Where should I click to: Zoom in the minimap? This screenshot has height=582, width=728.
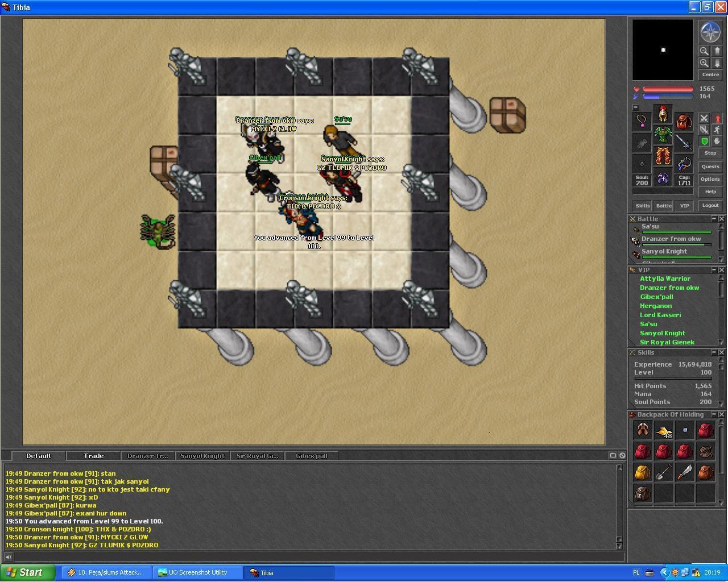[x=704, y=63]
